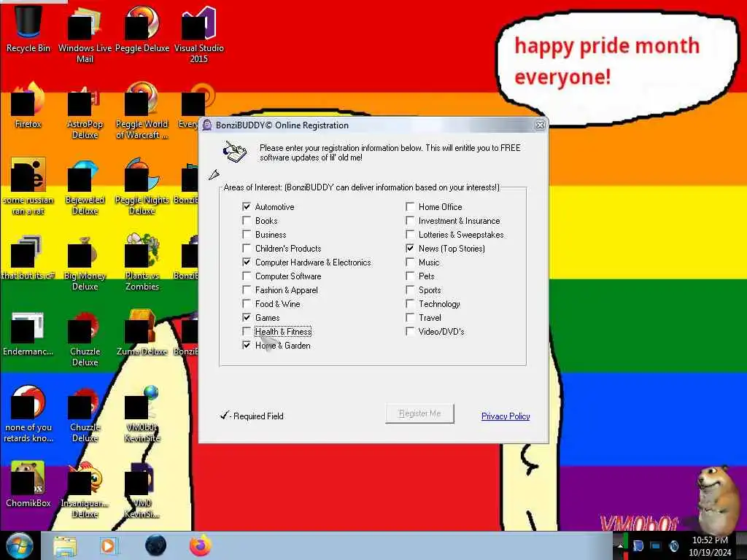Open the Chuzzle Deluxe icon beside Endermanc...

click(x=85, y=338)
